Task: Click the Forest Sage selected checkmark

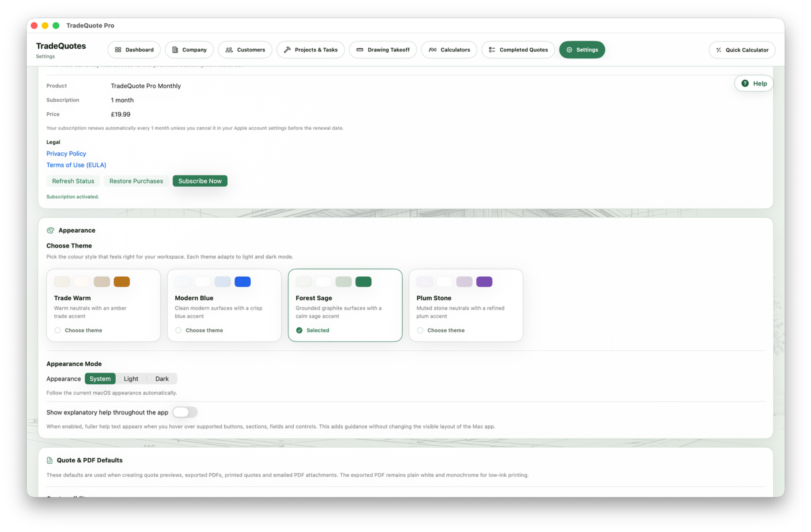Action: pyautogui.click(x=299, y=331)
